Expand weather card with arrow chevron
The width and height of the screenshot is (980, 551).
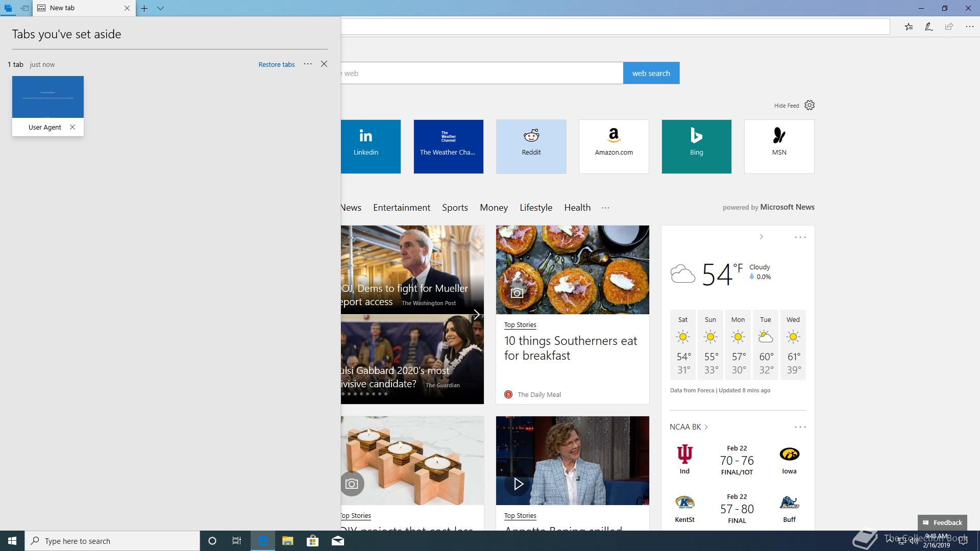click(761, 237)
